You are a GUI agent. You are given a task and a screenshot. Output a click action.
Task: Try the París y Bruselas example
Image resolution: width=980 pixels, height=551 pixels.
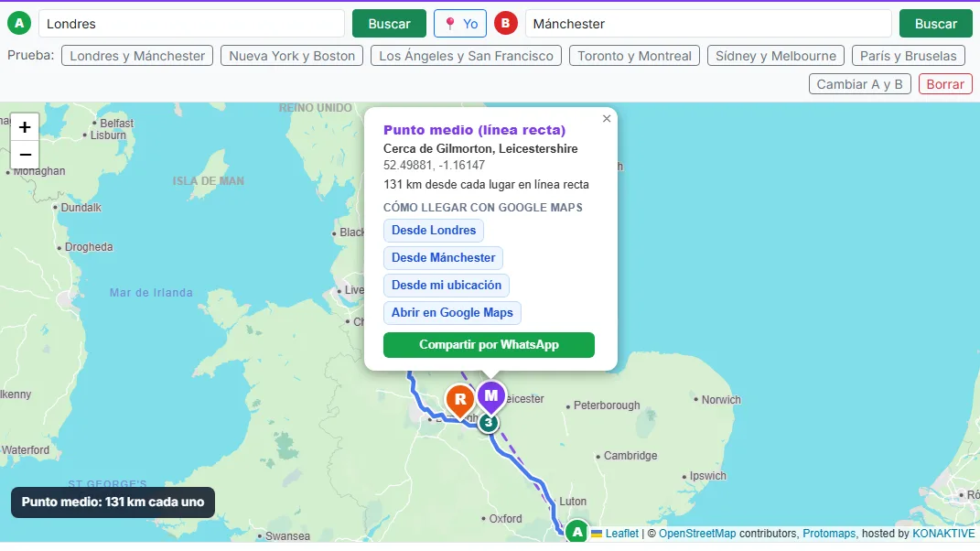908,56
